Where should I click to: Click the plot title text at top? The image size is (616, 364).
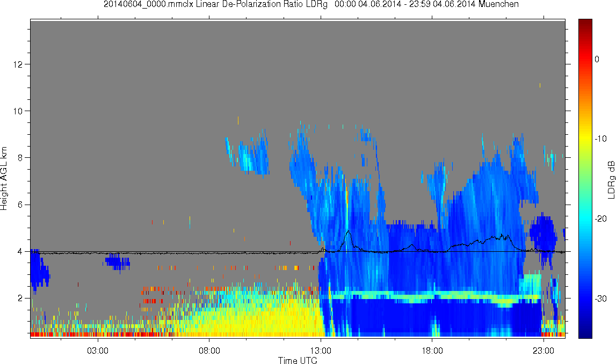(x=311, y=4)
